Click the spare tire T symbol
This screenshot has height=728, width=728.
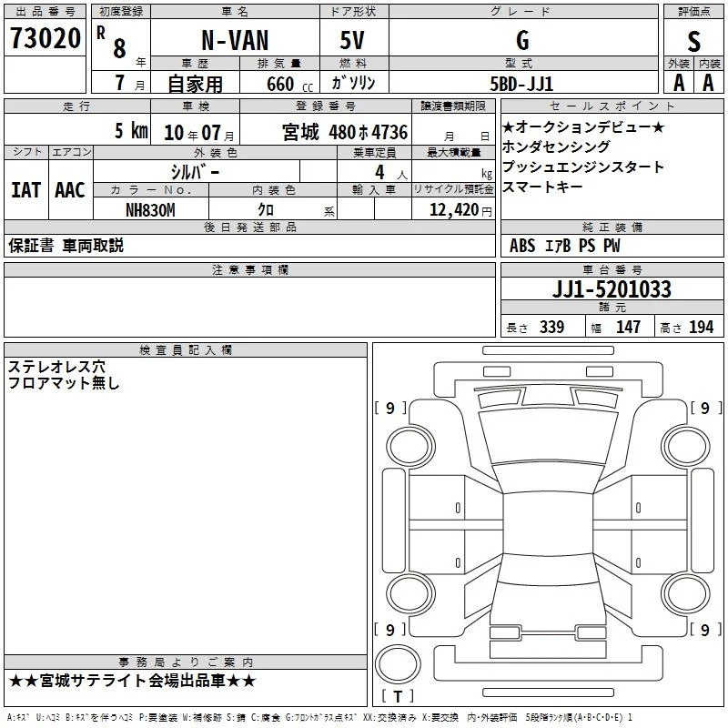(x=398, y=696)
